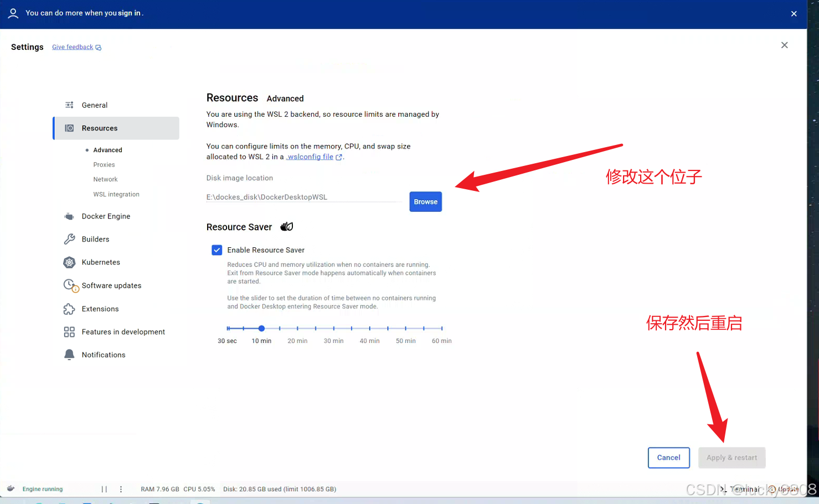Screen dimensions: 819x504
Task: Click the Features in development grid icon
Action: [x=69, y=332]
